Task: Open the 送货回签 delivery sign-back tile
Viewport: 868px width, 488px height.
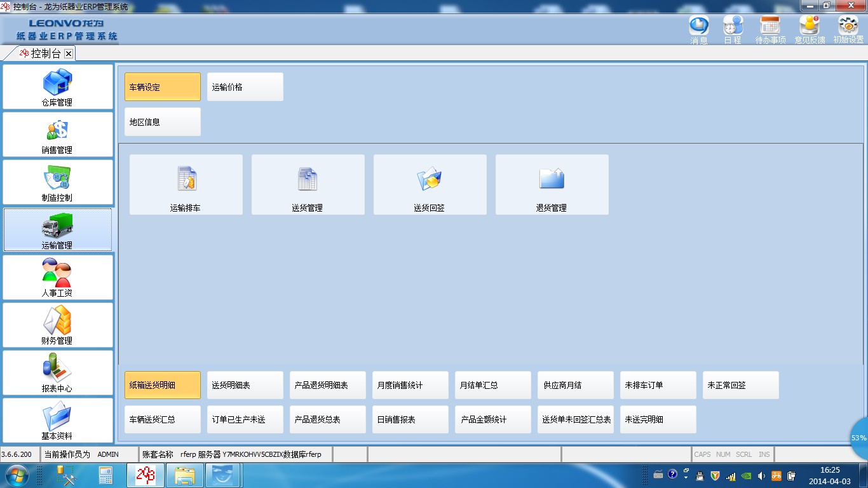Action: pyautogui.click(x=430, y=185)
